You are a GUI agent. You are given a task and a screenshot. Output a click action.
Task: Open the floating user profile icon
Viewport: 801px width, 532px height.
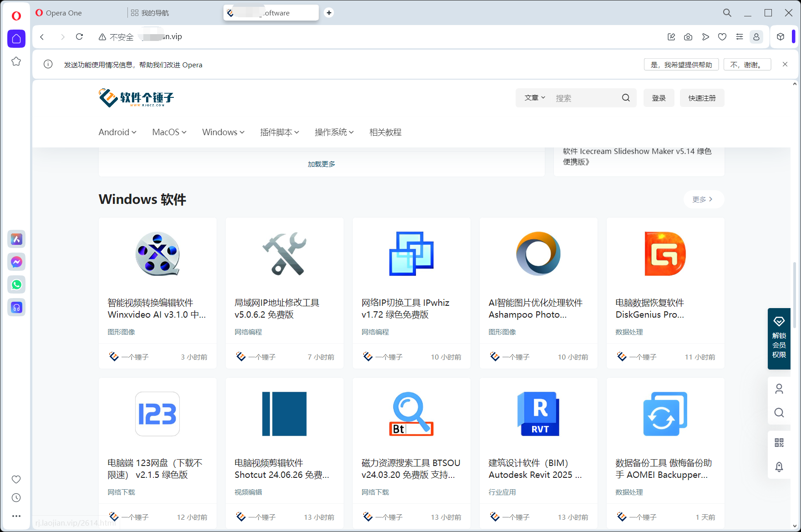point(779,389)
